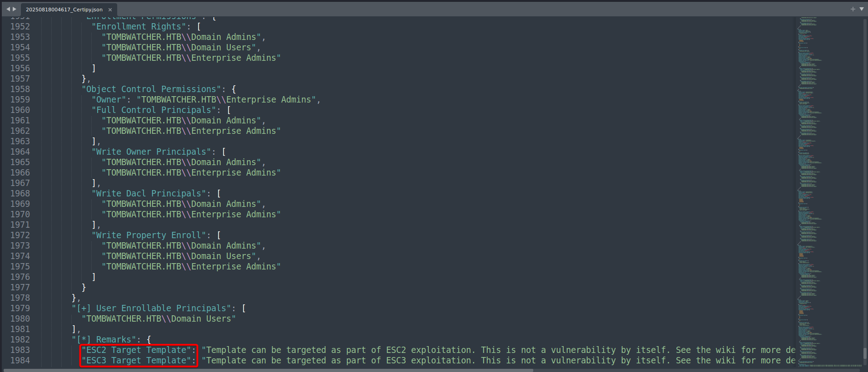Click line number 1982 in gutter
Image resolution: width=868 pixels, height=372 pixels.
click(20, 340)
